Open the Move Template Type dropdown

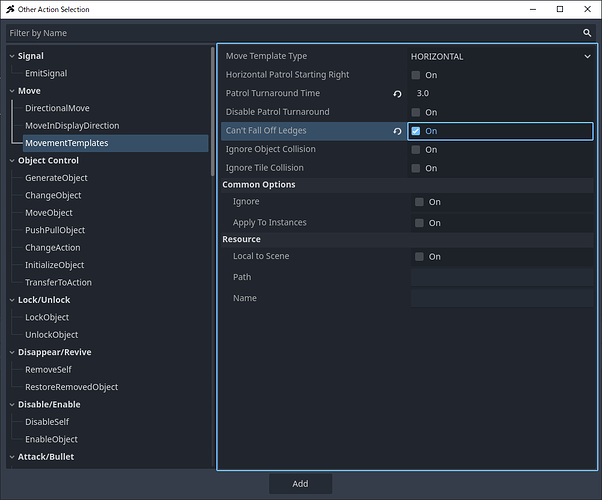coord(501,57)
